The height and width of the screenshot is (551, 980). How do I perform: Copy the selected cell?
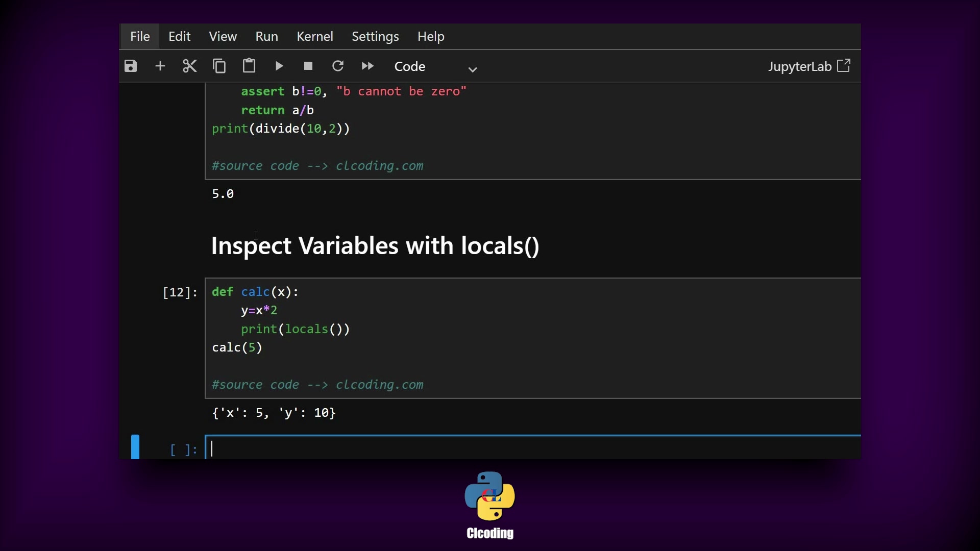click(219, 66)
